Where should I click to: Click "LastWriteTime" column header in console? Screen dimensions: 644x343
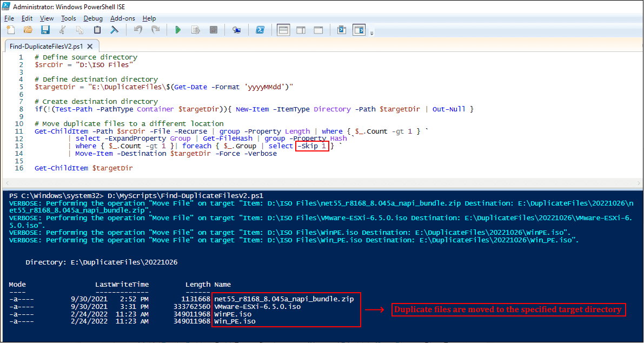coord(122,284)
